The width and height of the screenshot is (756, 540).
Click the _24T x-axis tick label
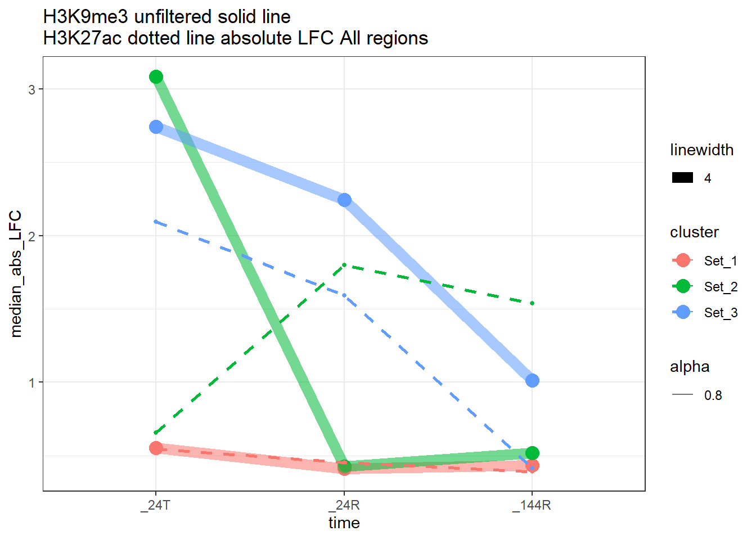click(x=156, y=505)
